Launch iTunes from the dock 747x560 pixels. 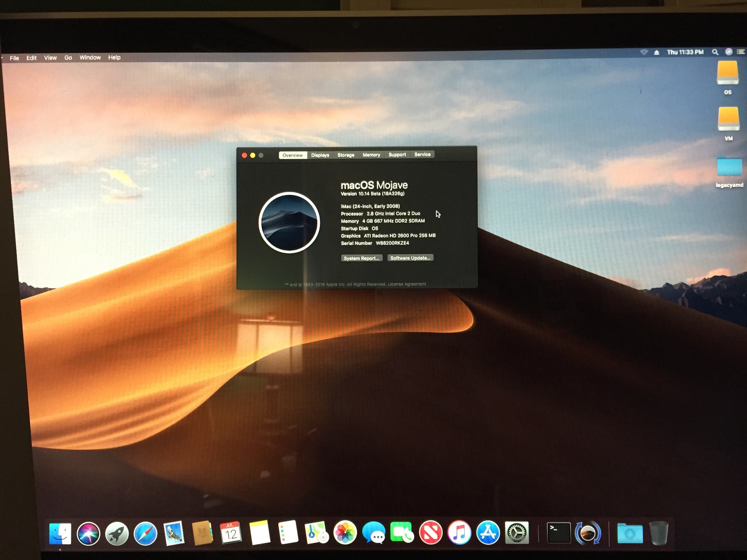[x=459, y=533]
